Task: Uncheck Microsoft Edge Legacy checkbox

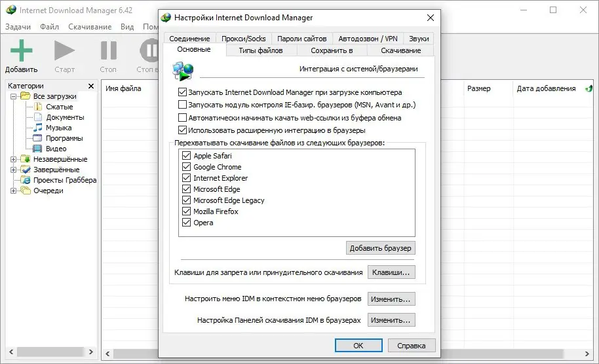Action: pos(186,200)
